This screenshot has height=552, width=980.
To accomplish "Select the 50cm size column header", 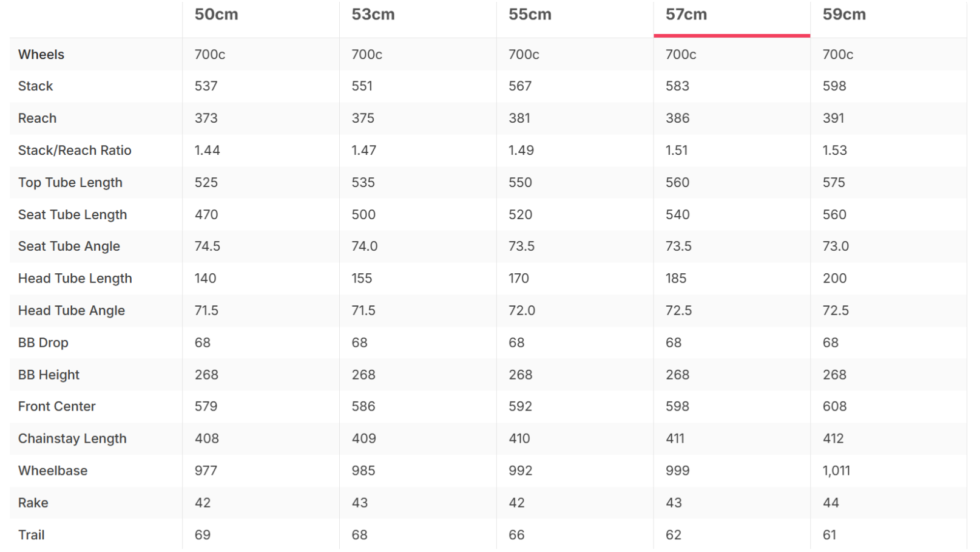I will 217,15.
